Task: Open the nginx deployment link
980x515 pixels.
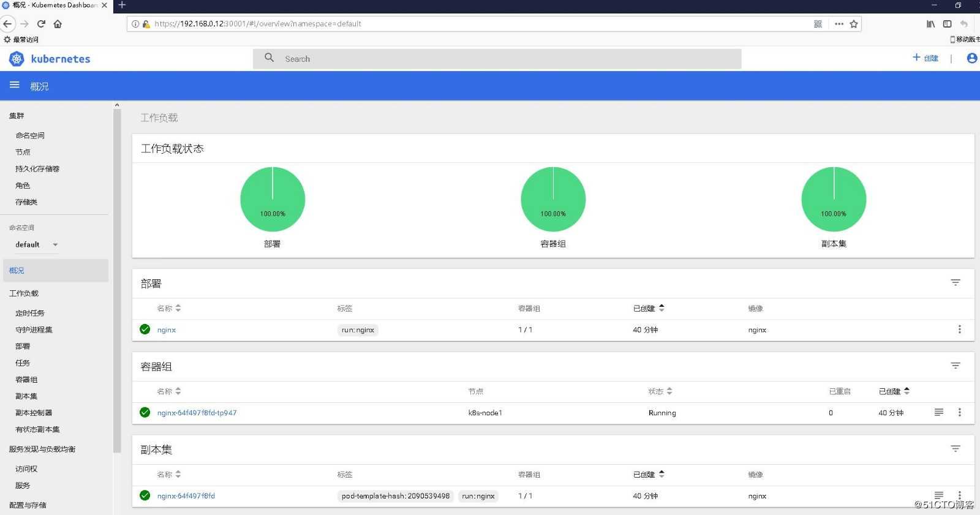Action: tap(167, 329)
